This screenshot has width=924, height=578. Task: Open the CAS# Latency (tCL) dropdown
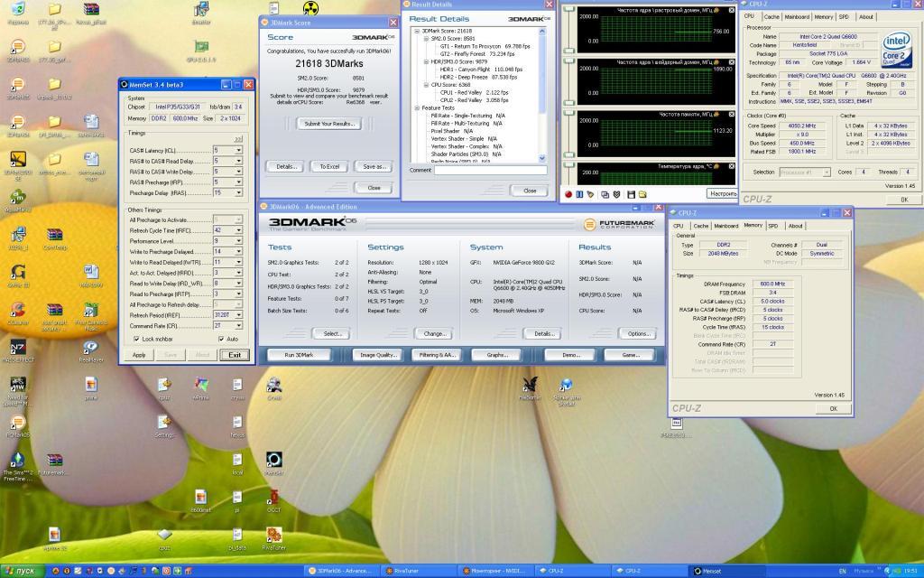tap(238, 151)
